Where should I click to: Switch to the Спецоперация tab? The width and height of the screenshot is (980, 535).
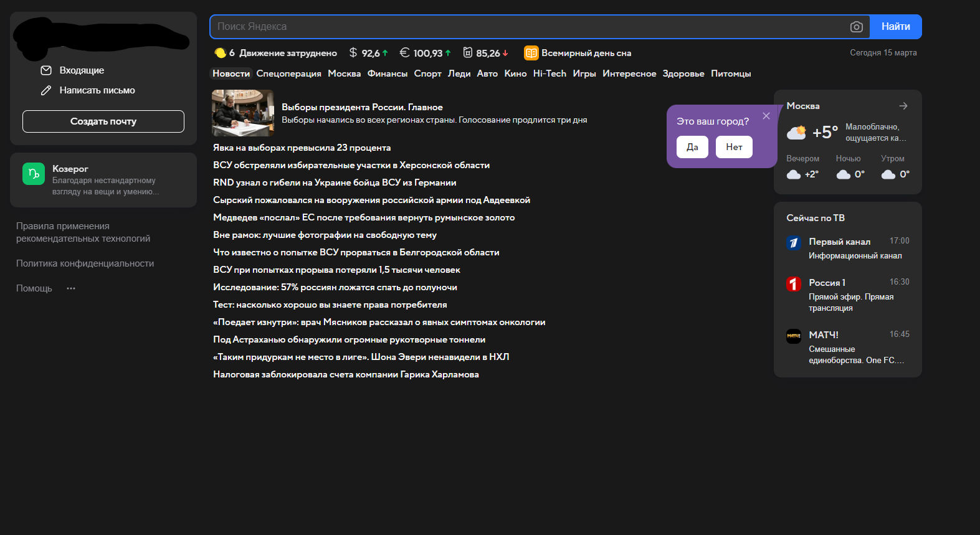pos(289,73)
